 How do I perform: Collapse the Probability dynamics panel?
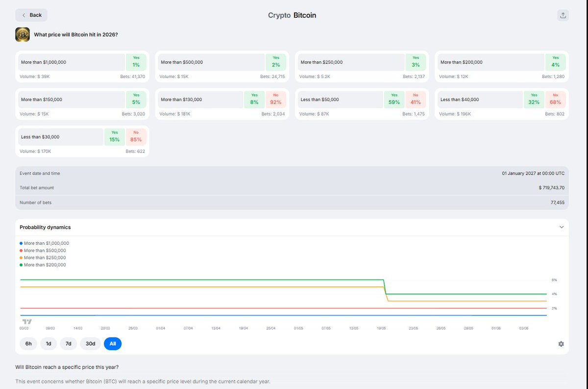(x=562, y=227)
